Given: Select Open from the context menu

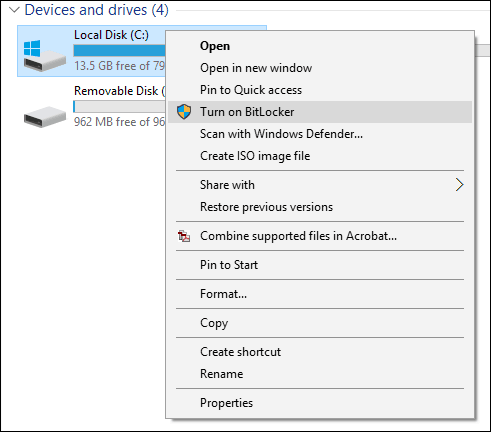Looking at the screenshot, I should [215, 46].
